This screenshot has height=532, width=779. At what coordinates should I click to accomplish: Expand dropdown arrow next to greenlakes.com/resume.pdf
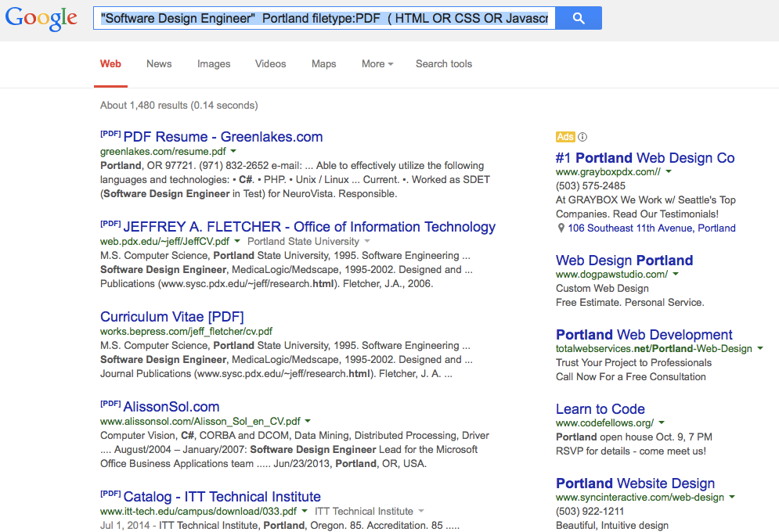(x=233, y=151)
